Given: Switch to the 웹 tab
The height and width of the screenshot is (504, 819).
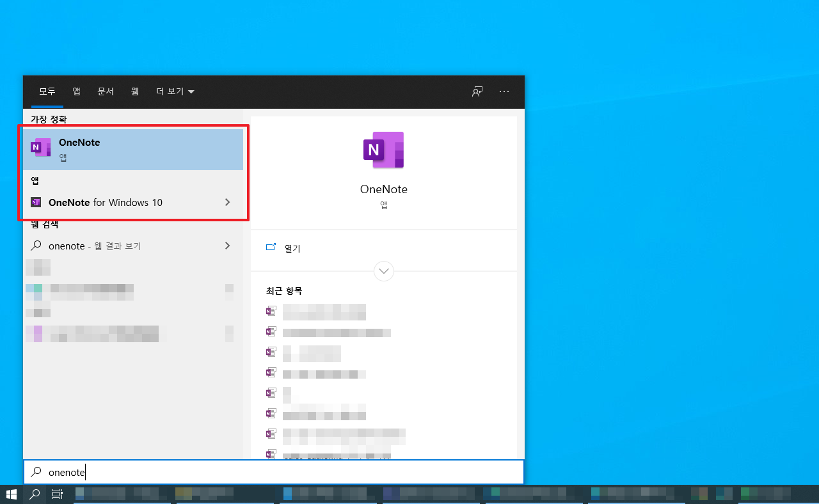Looking at the screenshot, I should tap(134, 91).
